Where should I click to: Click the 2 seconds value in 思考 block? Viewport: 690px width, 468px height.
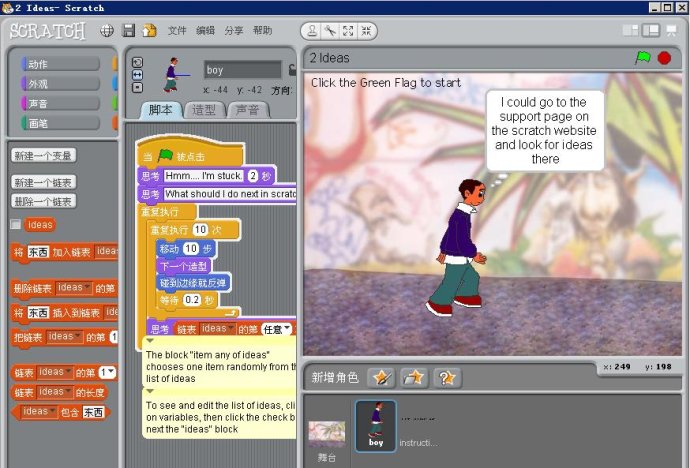click(x=253, y=176)
